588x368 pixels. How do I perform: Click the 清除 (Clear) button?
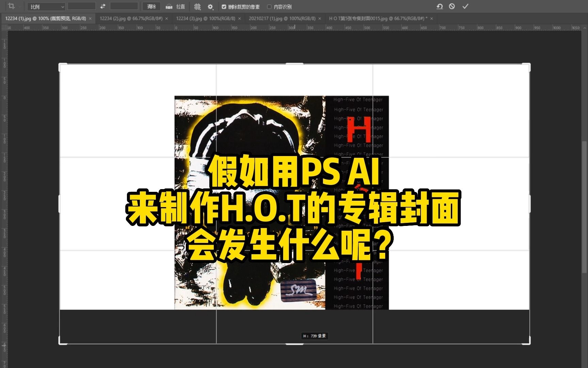point(151,6)
